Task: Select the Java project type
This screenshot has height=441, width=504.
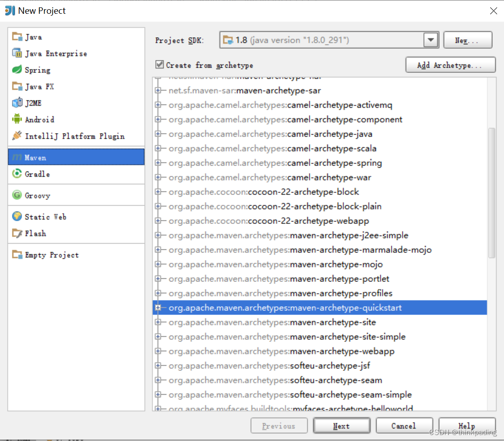Action: coord(76,37)
